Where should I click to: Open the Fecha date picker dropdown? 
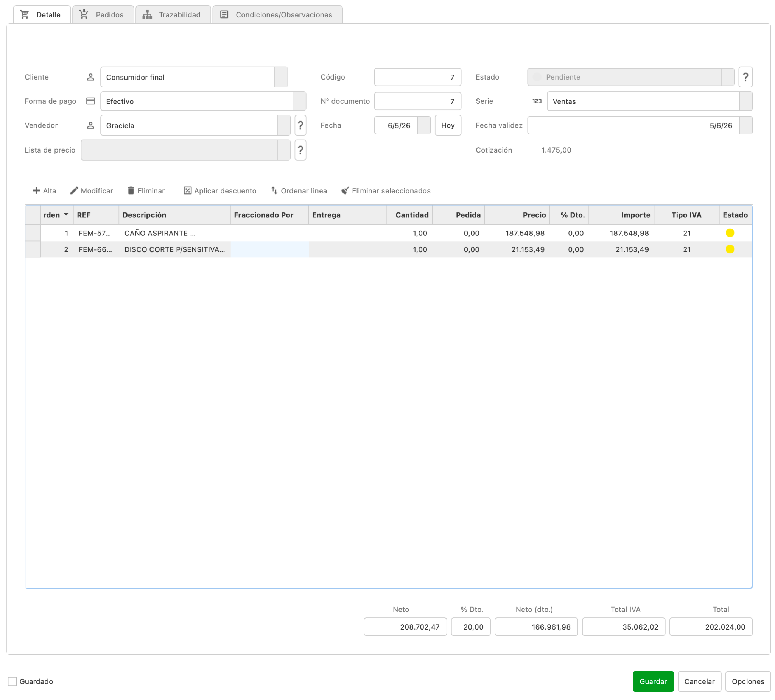pyautogui.click(x=423, y=125)
